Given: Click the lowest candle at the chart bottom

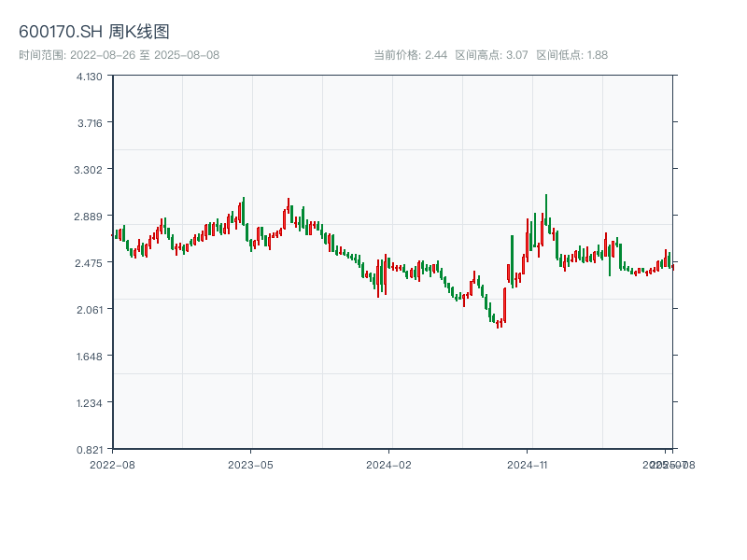Looking at the screenshot, I should tap(498, 324).
